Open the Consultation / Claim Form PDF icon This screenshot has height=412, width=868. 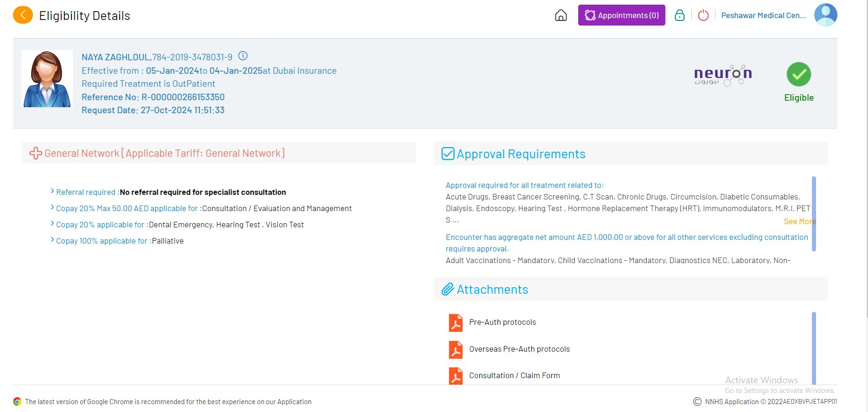[x=455, y=376]
